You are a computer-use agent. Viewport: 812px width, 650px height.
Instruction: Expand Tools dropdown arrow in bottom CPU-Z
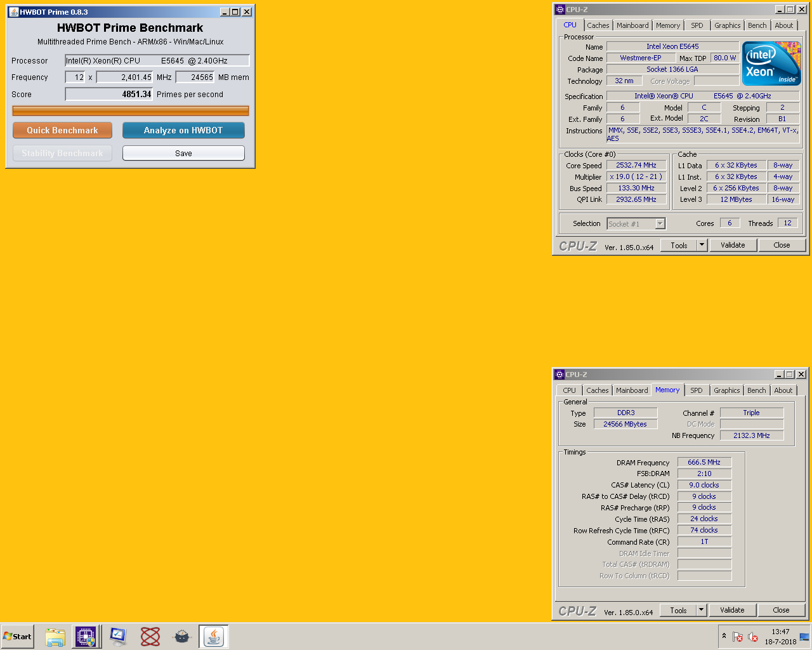(702, 610)
